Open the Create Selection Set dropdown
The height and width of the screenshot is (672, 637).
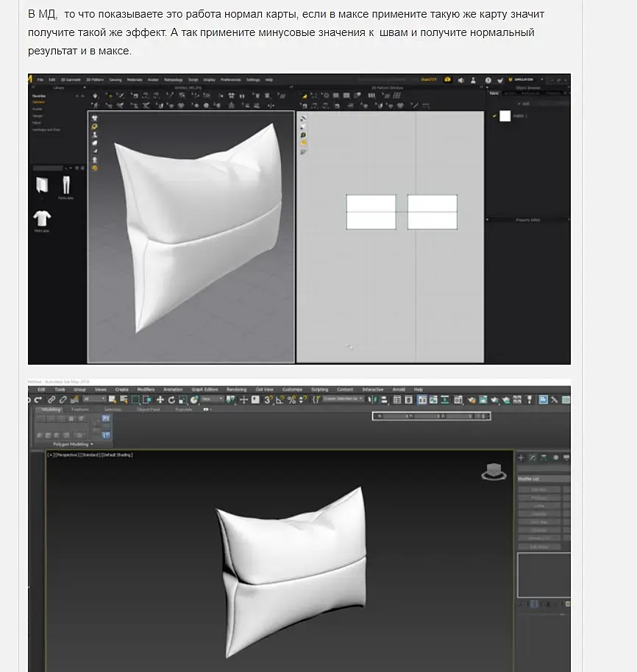[344, 399]
